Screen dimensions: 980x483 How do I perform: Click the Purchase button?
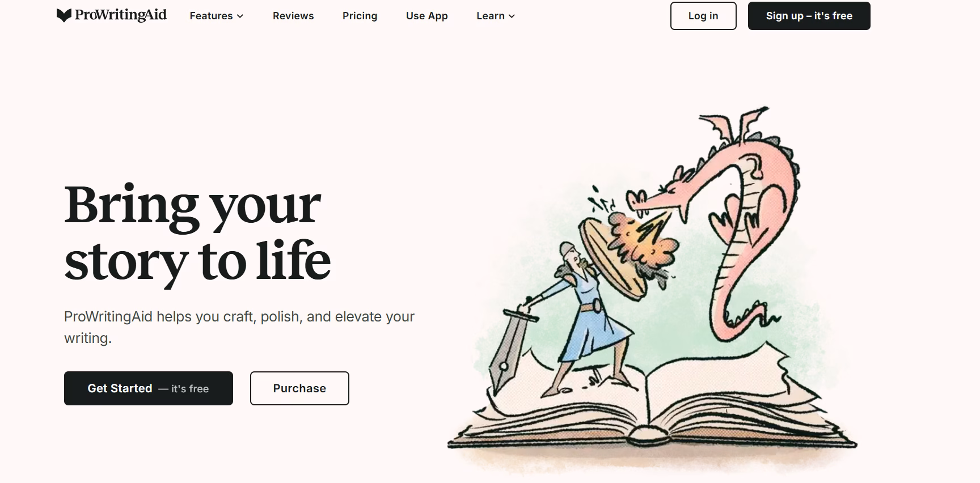tap(299, 388)
